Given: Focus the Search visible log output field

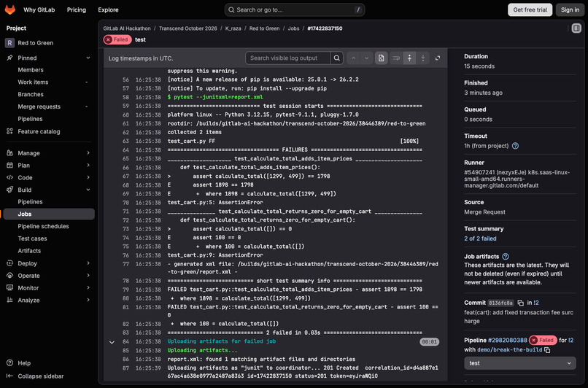Looking at the screenshot, I should [x=287, y=58].
